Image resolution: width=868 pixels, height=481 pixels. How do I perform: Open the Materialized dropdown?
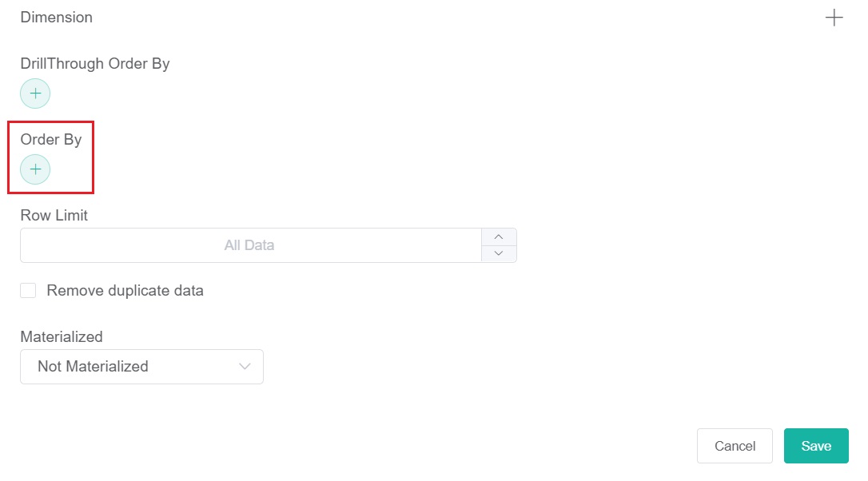tap(141, 367)
